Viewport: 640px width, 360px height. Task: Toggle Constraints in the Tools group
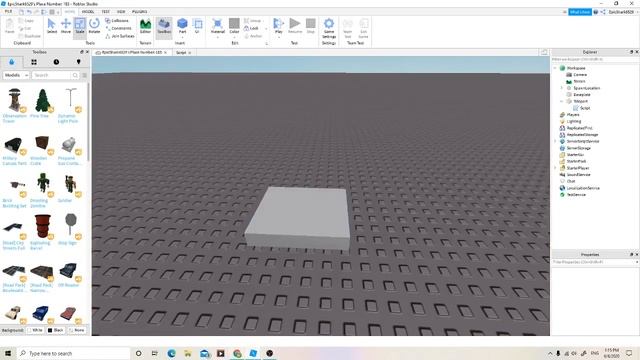coord(118,28)
